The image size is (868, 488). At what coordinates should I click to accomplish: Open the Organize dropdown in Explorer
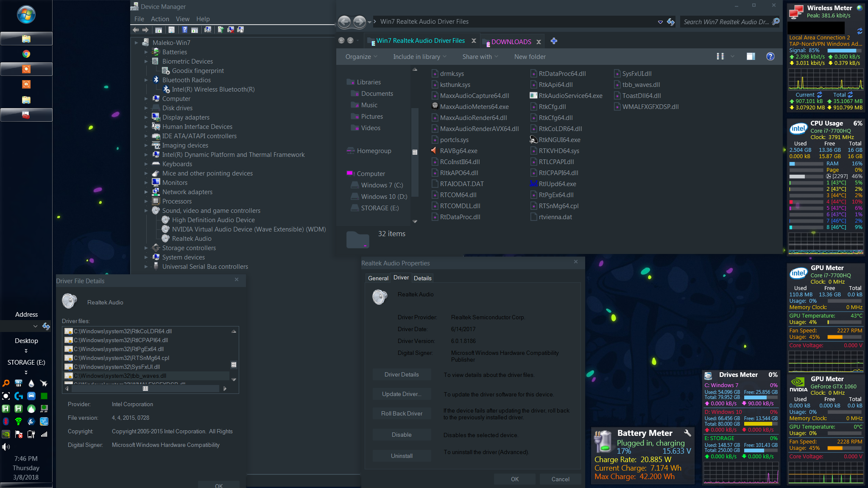coord(361,57)
